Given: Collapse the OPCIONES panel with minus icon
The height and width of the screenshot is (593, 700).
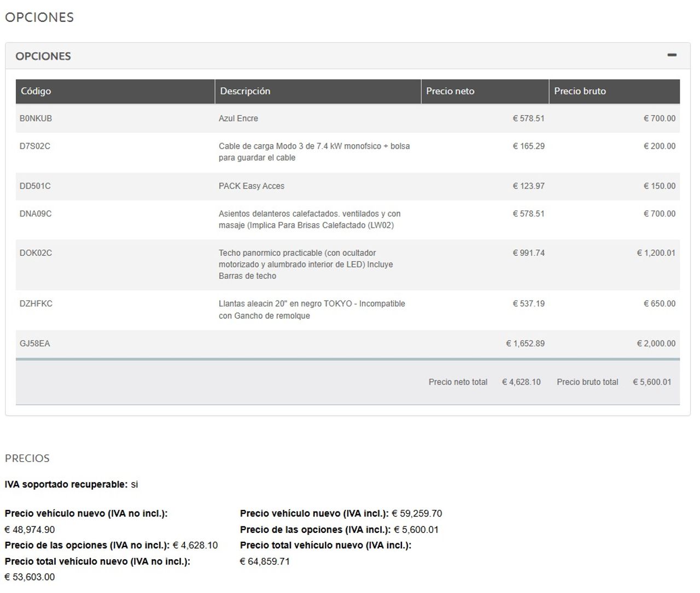Looking at the screenshot, I should click(672, 55).
